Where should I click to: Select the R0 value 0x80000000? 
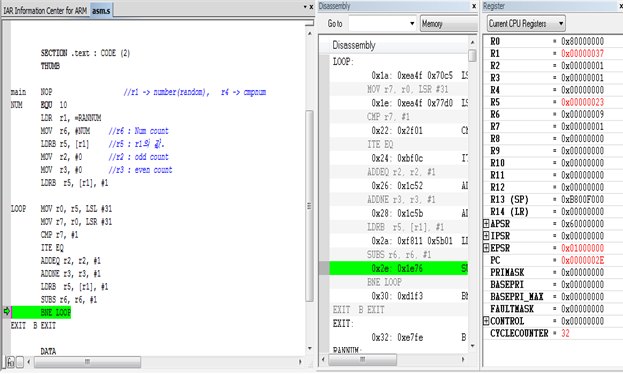click(x=582, y=41)
